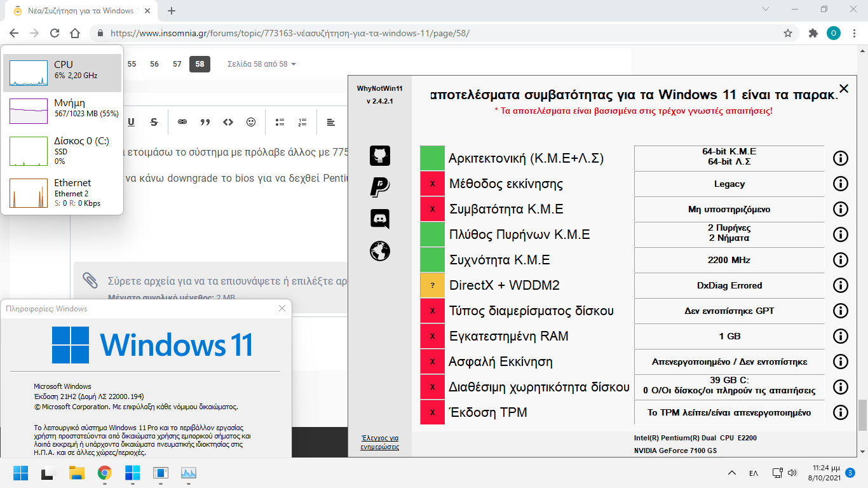The image size is (868, 488).
Task: Open the task view taskbar icon
Action: click(49, 473)
